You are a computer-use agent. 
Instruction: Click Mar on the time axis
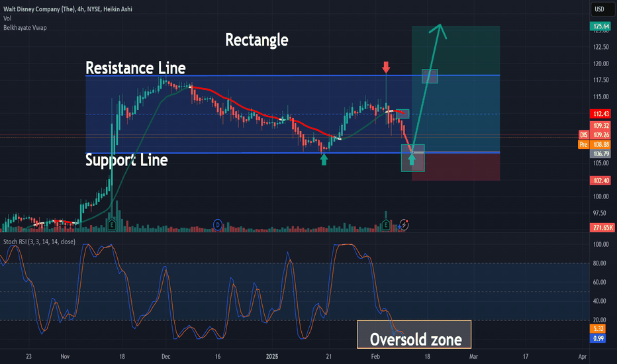[473, 357]
